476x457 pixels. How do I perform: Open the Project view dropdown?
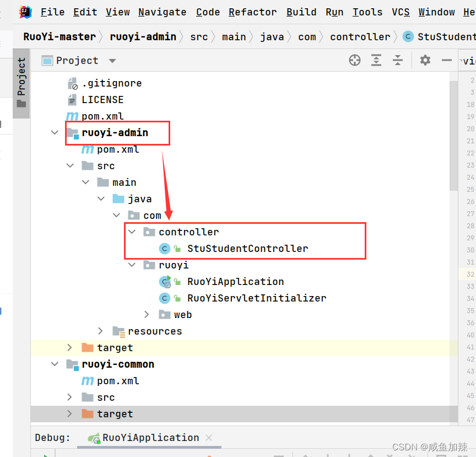pyautogui.click(x=112, y=61)
